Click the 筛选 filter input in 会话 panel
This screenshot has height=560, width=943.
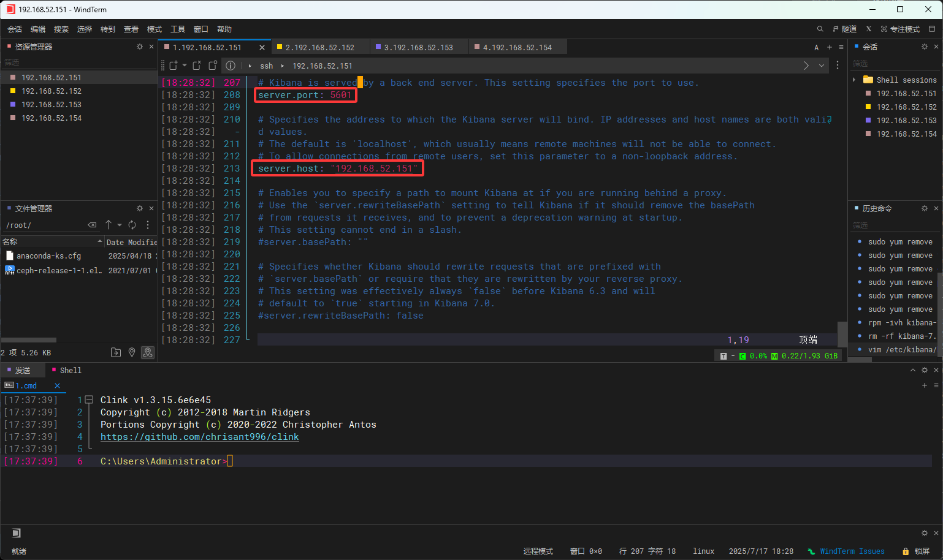point(883,63)
